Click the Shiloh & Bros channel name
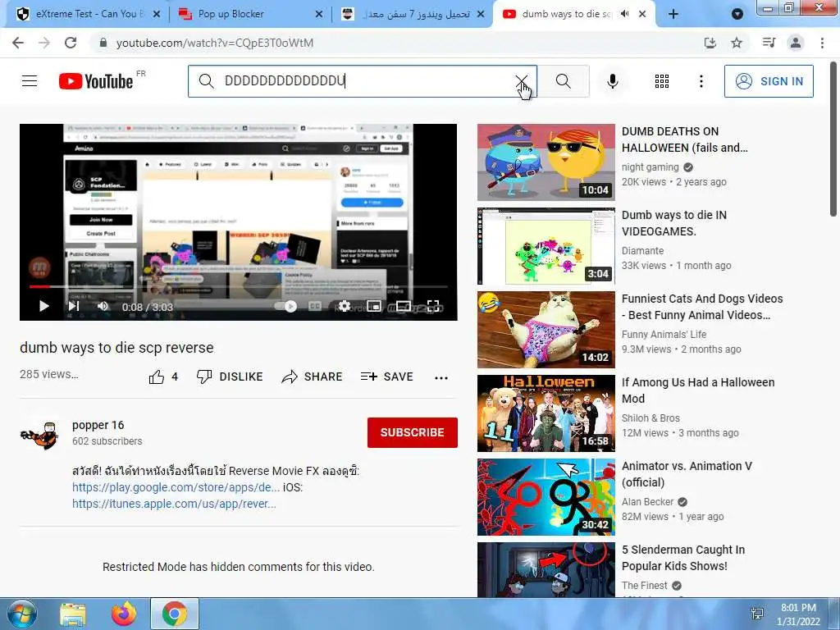The height and width of the screenshot is (630, 840). (x=651, y=418)
